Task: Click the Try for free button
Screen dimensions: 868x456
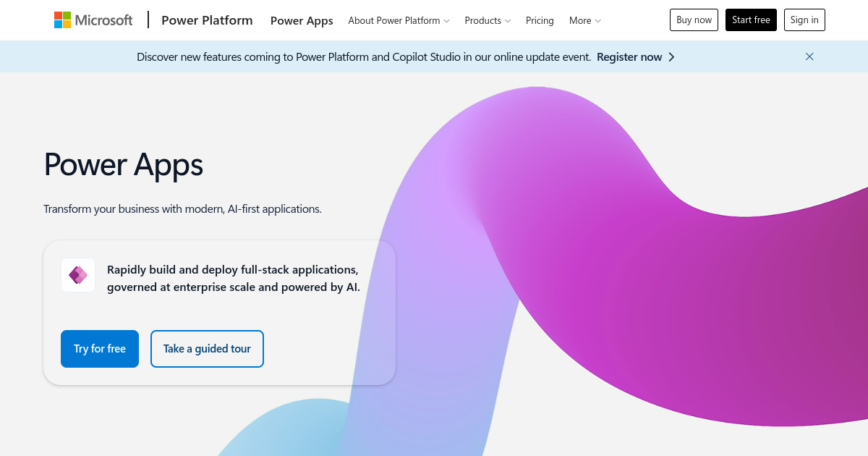Action: pos(100,349)
